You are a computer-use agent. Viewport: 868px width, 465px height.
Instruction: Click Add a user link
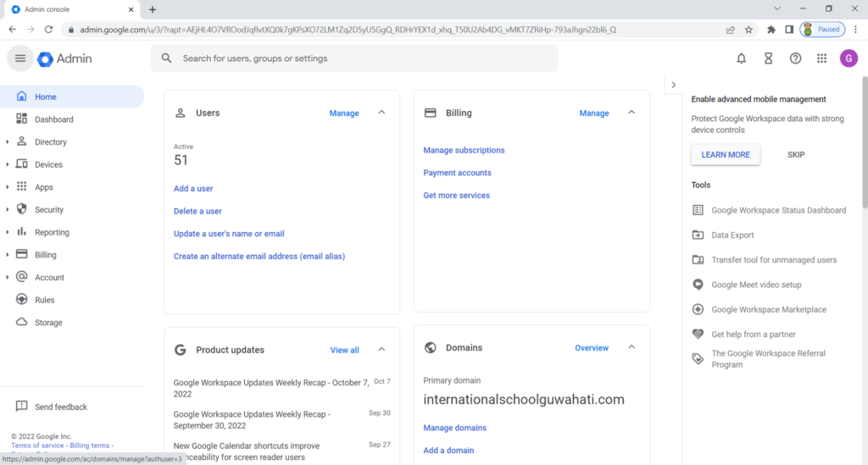coord(193,189)
